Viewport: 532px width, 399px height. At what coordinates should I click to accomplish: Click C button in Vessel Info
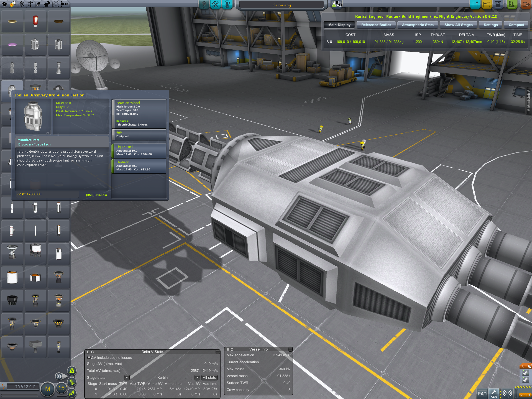[x=232, y=350]
